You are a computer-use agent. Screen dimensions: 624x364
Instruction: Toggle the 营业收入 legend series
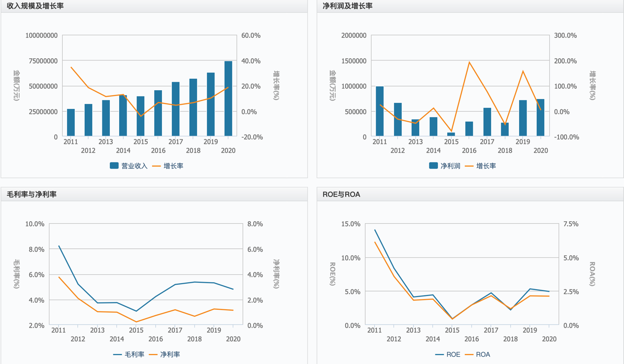[129, 166]
